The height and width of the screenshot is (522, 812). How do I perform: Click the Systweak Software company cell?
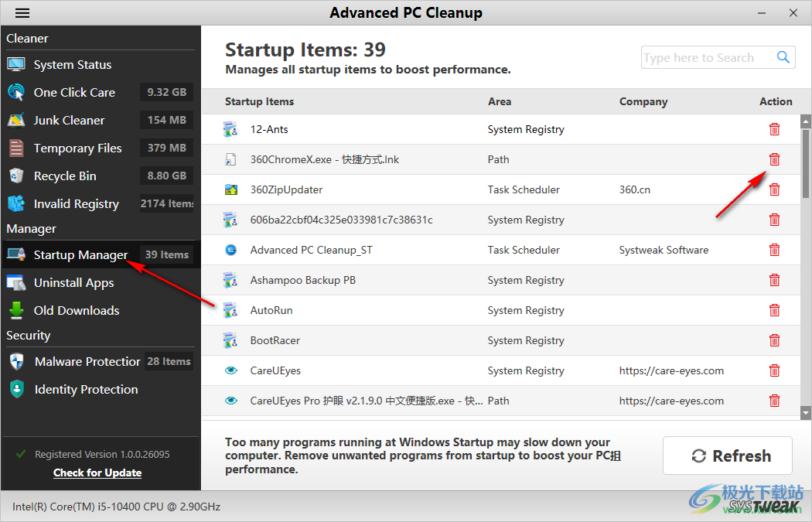click(x=664, y=250)
